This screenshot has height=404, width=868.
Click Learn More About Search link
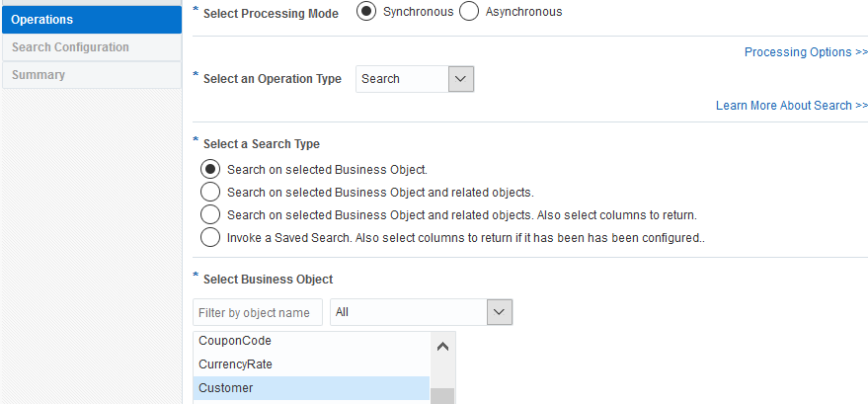coord(791,106)
